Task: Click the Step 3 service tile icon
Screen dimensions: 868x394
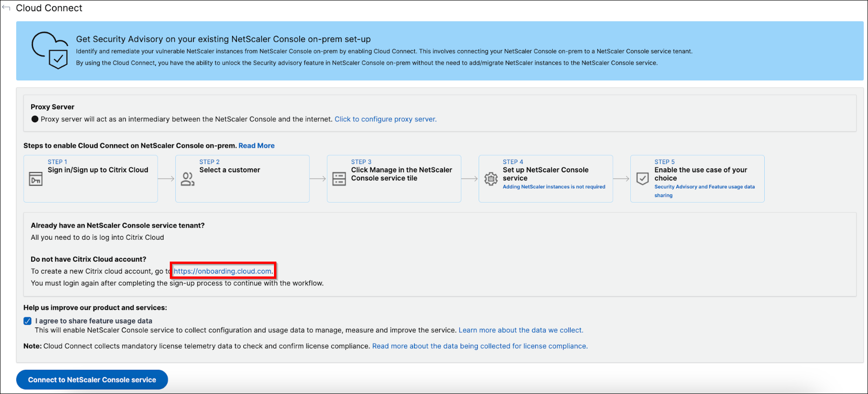Action: pos(339,179)
